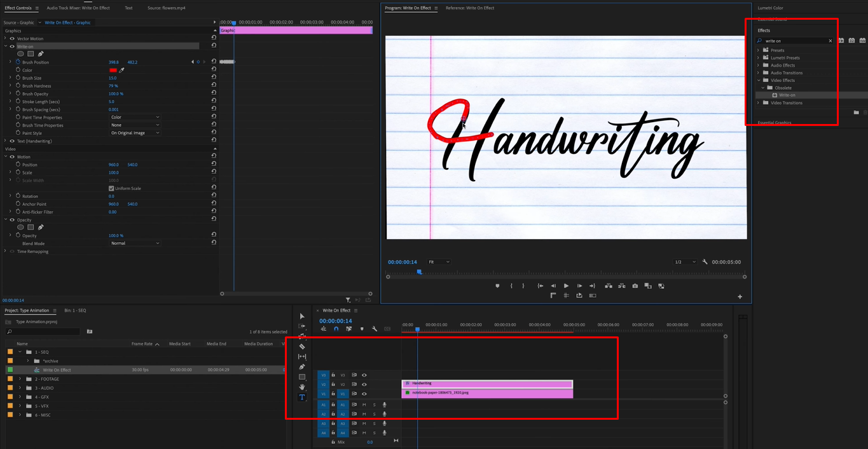Open Paint Time Properties dropdown
868x449 pixels.
pyautogui.click(x=135, y=117)
